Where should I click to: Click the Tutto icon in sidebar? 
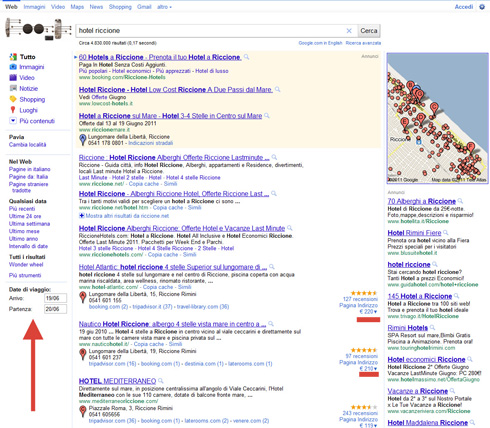(x=13, y=57)
